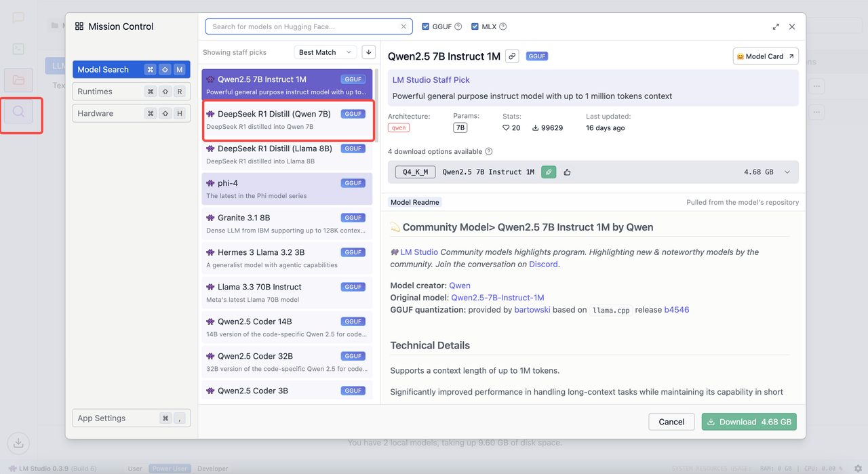Screen dimensions: 868x474
Task: Click the green edit icon next to Q4_K_M
Action: click(548, 172)
